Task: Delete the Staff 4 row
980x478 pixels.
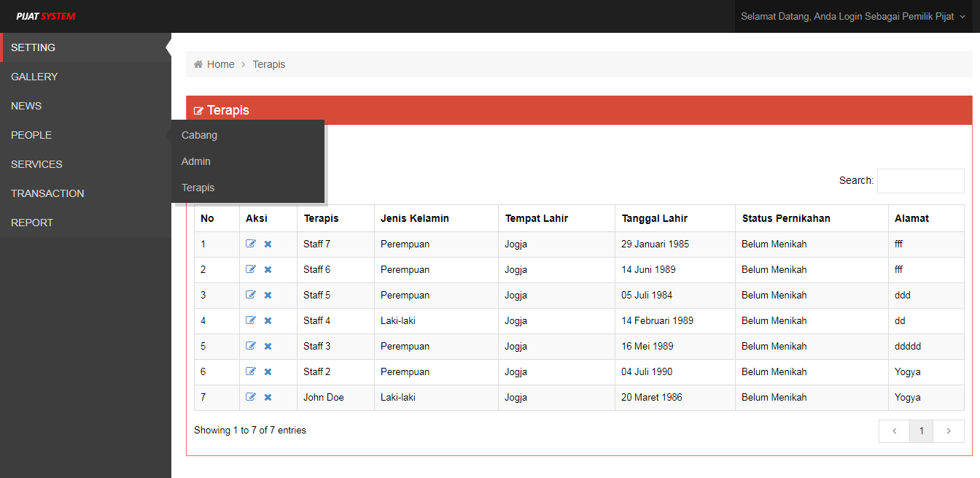Action: click(x=268, y=320)
